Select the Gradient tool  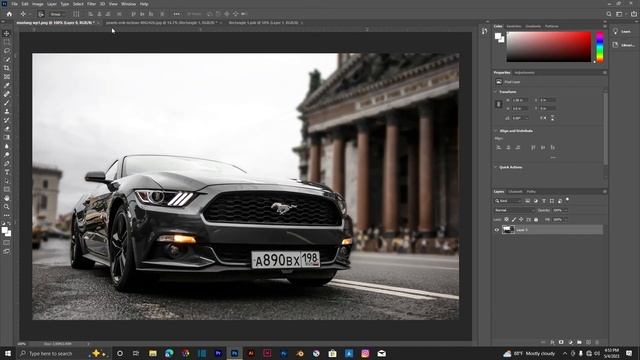(7, 137)
